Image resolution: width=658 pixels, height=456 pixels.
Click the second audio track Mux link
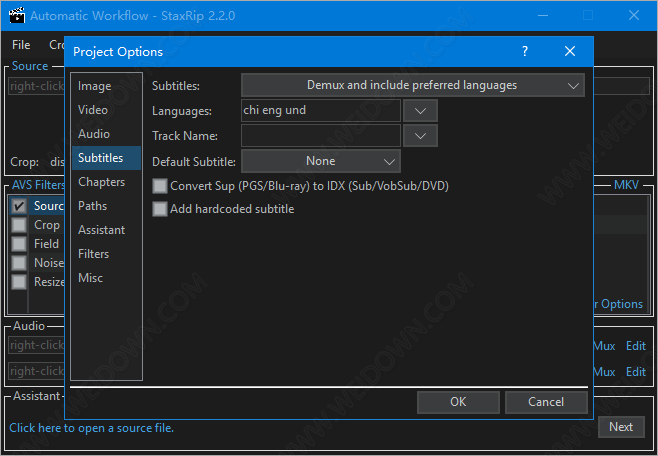pyautogui.click(x=604, y=372)
